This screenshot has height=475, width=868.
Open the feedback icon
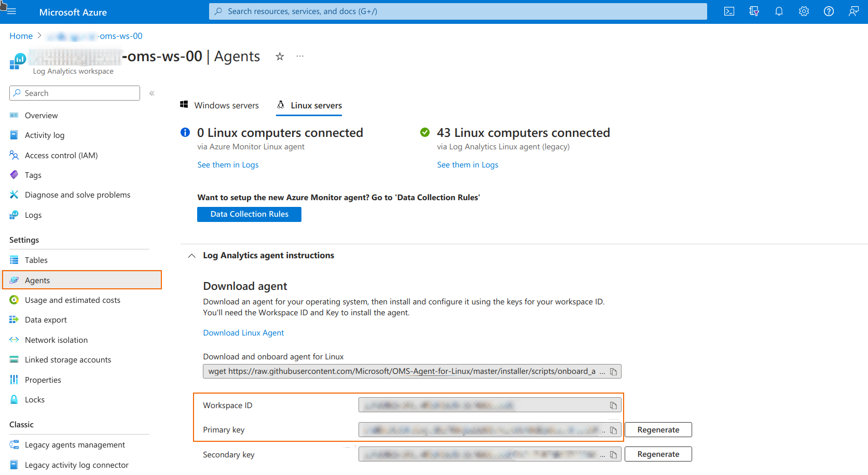point(853,11)
